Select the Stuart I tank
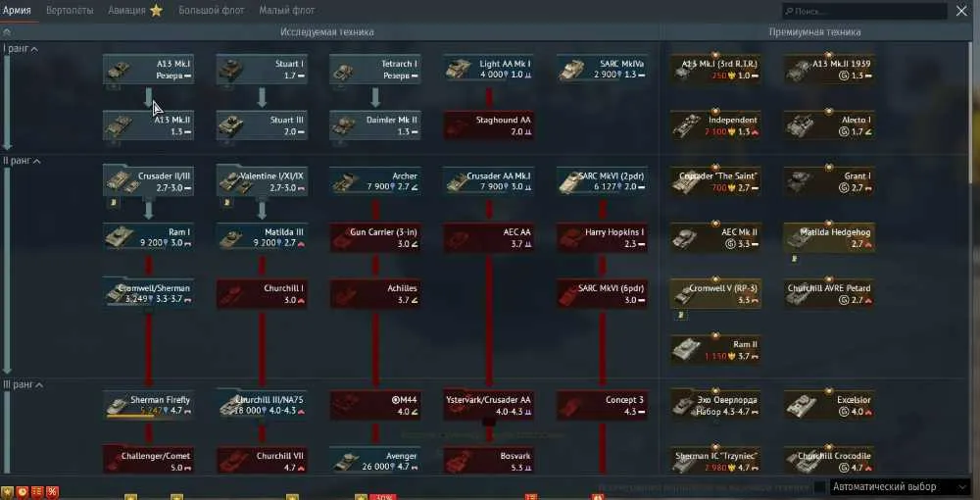This screenshot has height=500, width=980. click(262, 70)
